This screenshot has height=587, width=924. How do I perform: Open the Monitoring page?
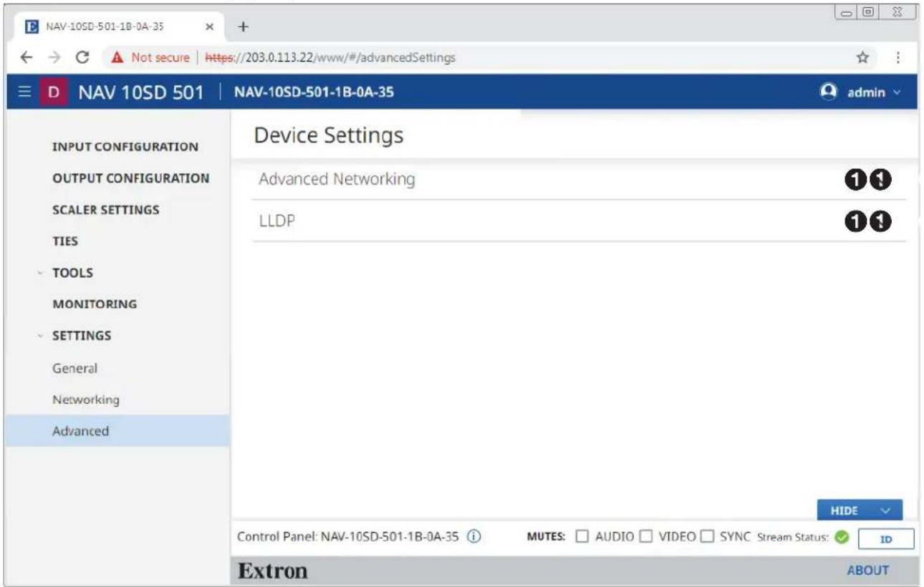[x=95, y=304]
